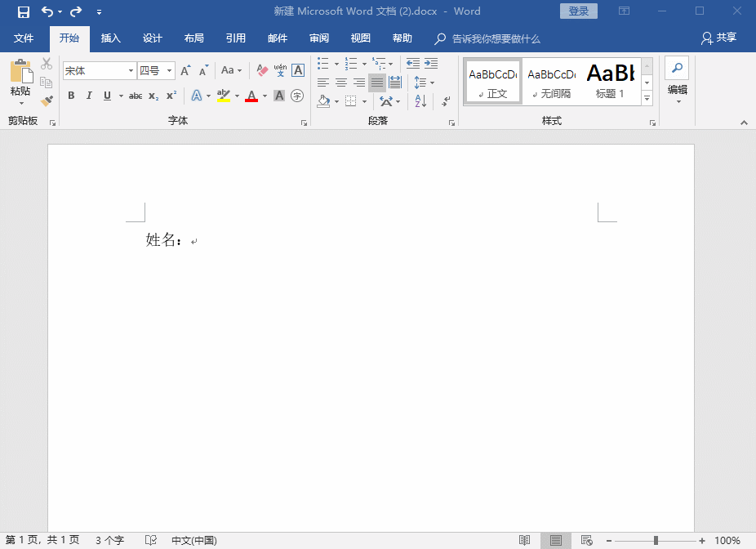The image size is (756, 549).
Task: Select the Format Painter tool
Action: tap(47, 100)
